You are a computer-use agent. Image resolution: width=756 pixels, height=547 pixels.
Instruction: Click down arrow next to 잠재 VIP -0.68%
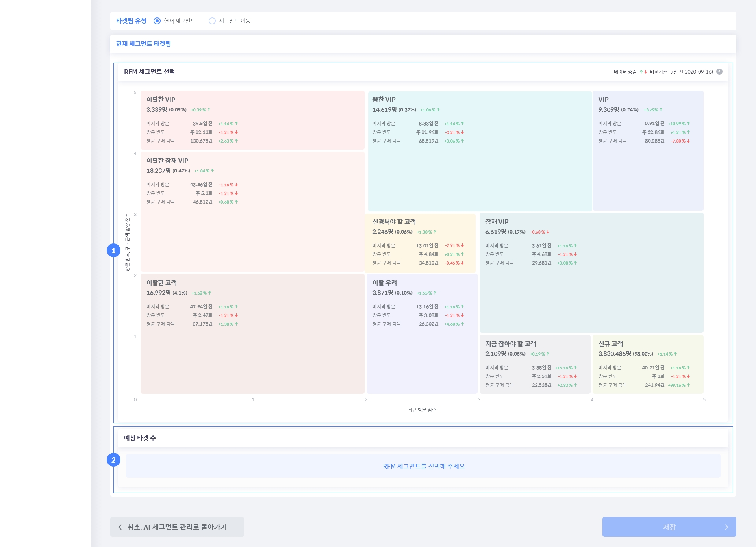pyautogui.click(x=548, y=232)
